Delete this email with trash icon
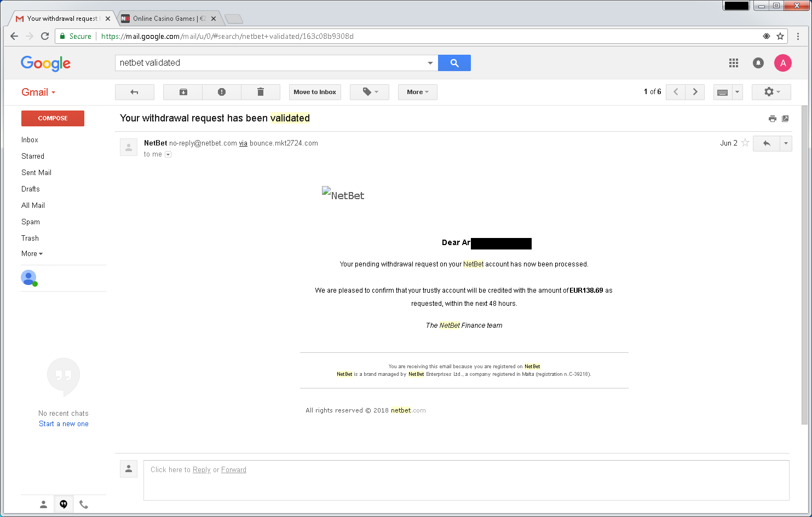Image resolution: width=812 pixels, height=517 pixels. pyautogui.click(x=261, y=92)
